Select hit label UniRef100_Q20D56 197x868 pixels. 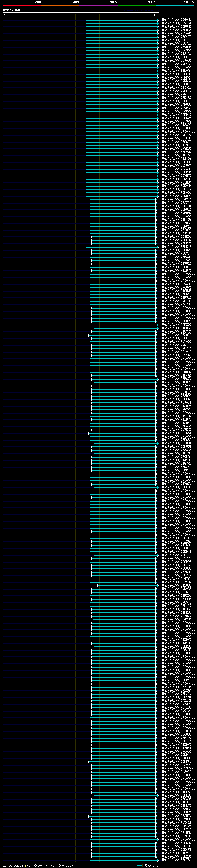click(176, 47)
